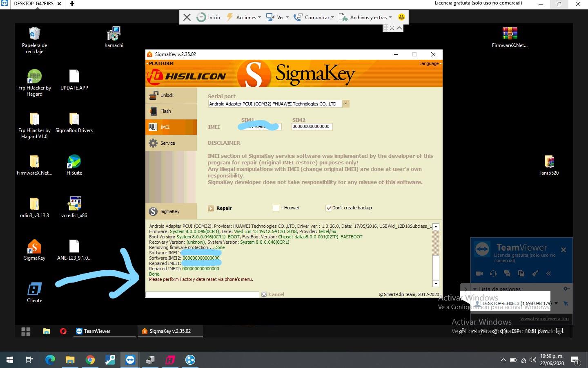Click the headset audio icon in TeamViewer panel

coord(493,274)
